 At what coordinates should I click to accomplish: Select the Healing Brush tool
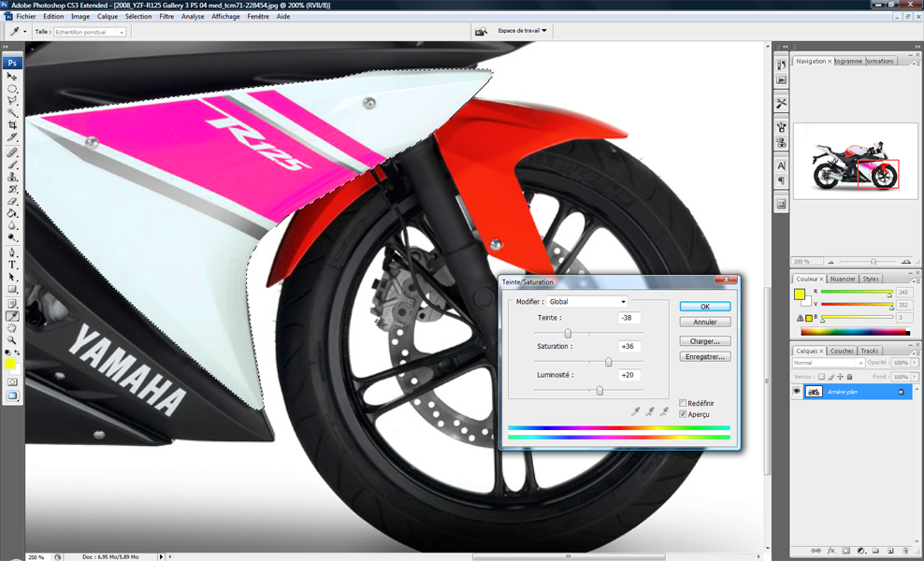point(12,152)
